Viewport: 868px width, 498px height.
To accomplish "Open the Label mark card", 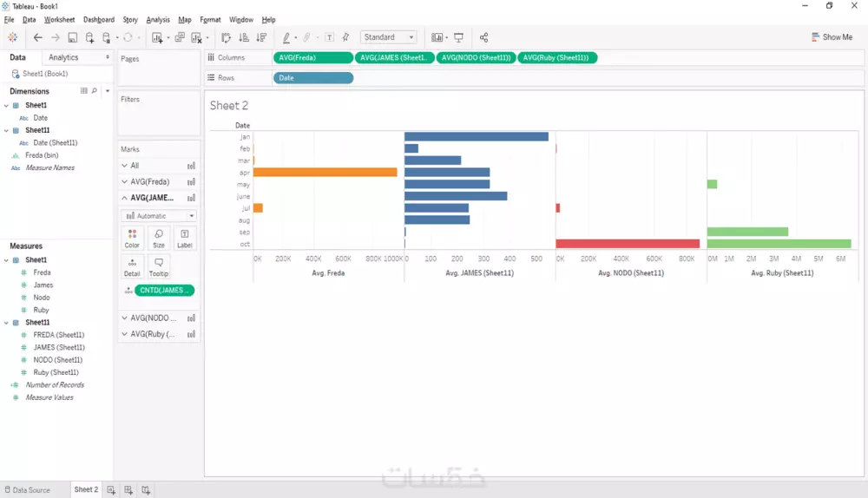I will 185,239.
